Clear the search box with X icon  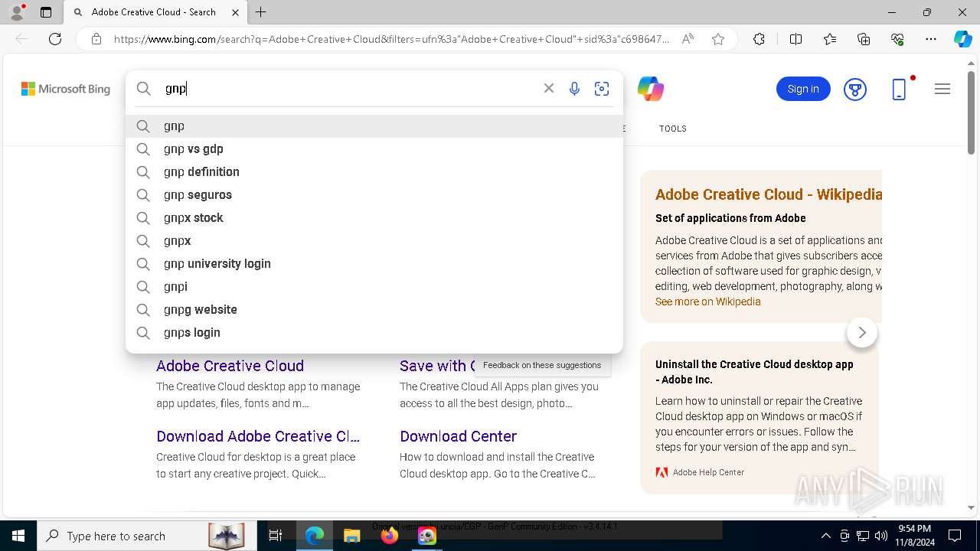click(x=549, y=89)
